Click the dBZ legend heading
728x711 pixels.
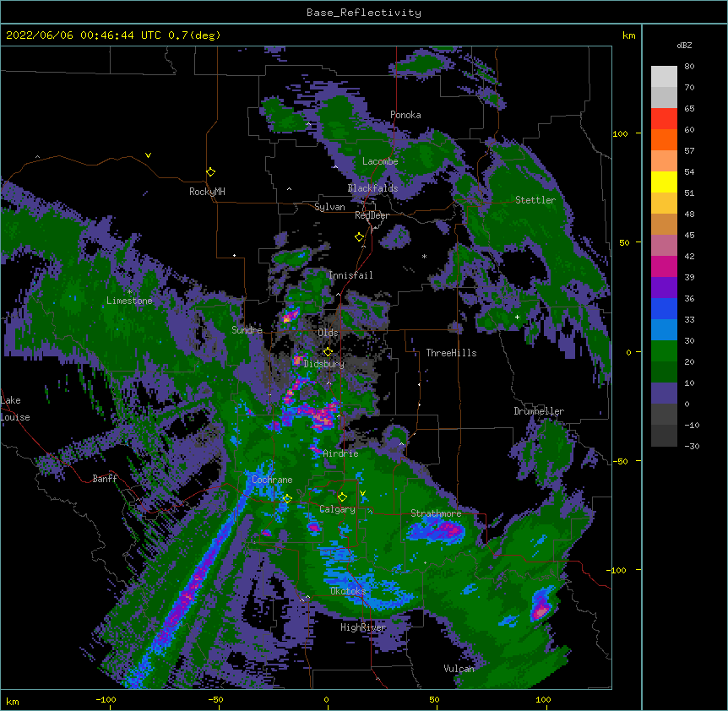[x=684, y=45]
